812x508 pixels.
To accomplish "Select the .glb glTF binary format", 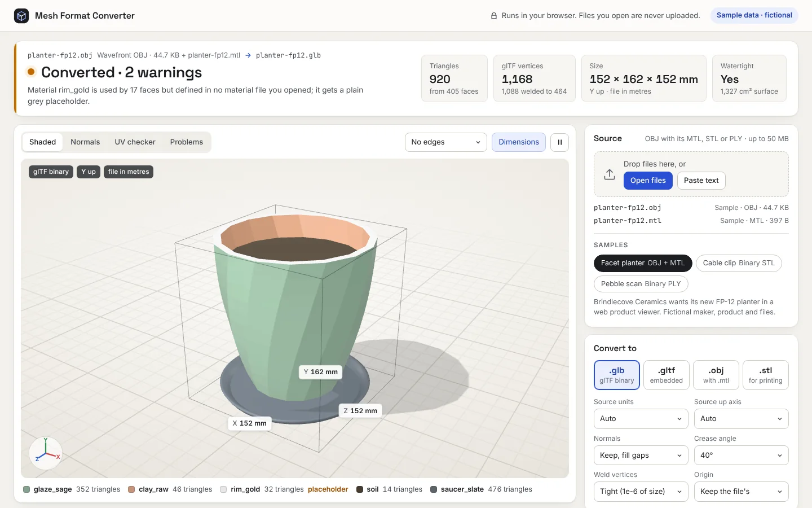I will [617, 375].
